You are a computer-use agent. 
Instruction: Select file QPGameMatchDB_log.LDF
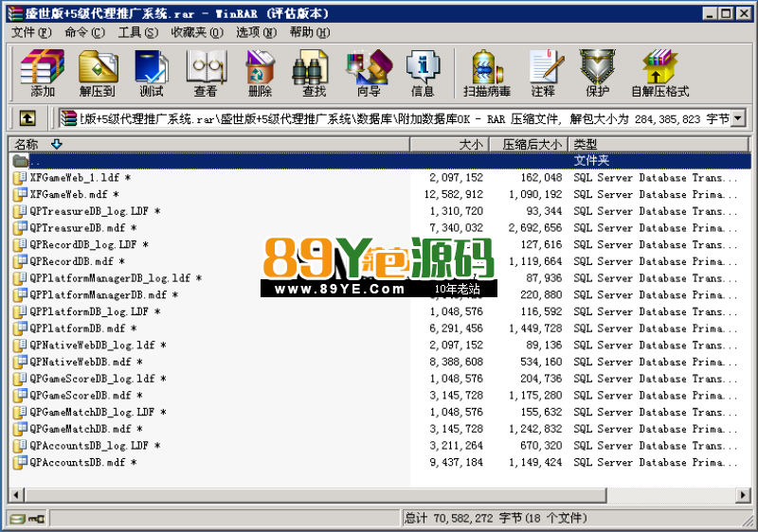click(98, 413)
